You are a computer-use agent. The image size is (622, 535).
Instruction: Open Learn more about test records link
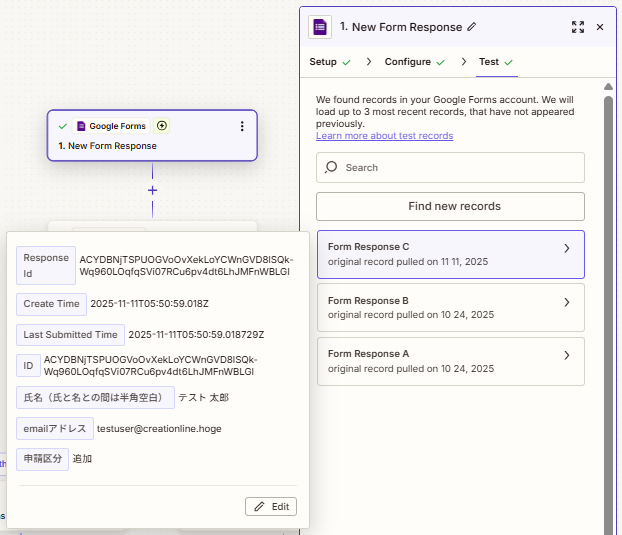(x=384, y=136)
